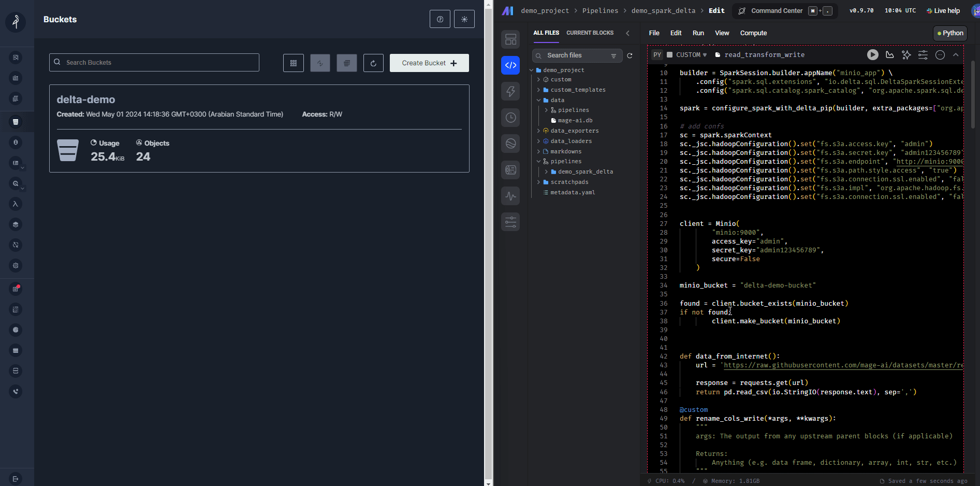
Task: Open the Run menu
Action: pos(698,33)
